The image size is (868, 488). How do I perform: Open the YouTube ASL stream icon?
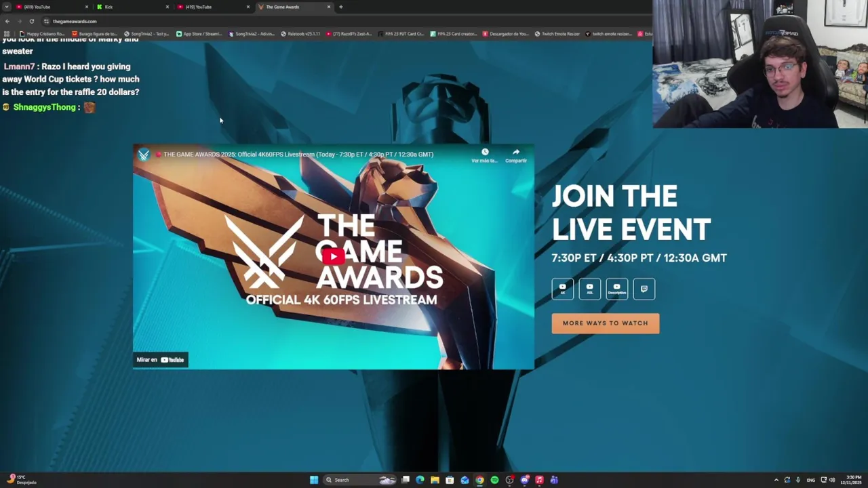(x=589, y=289)
